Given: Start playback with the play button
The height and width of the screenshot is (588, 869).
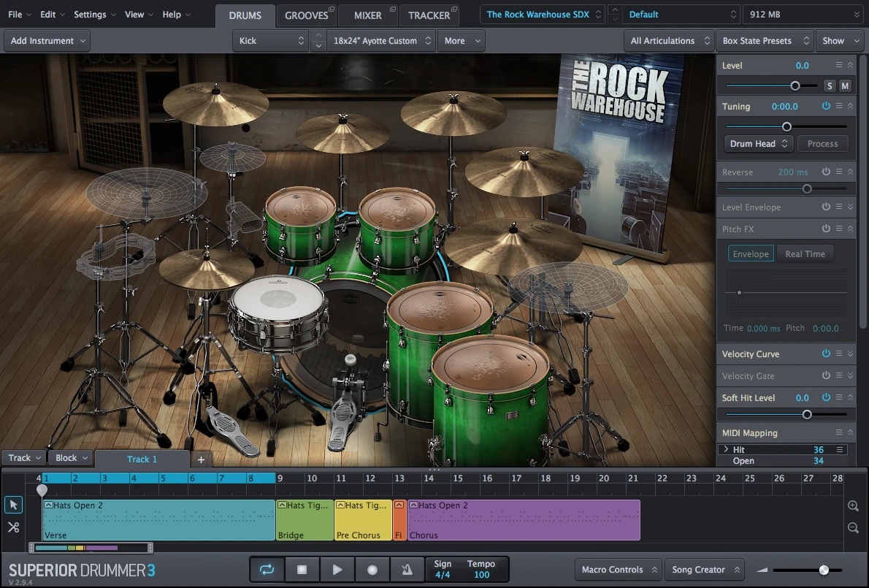Looking at the screenshot, I should pyautogui.click(x=337, y=570).
